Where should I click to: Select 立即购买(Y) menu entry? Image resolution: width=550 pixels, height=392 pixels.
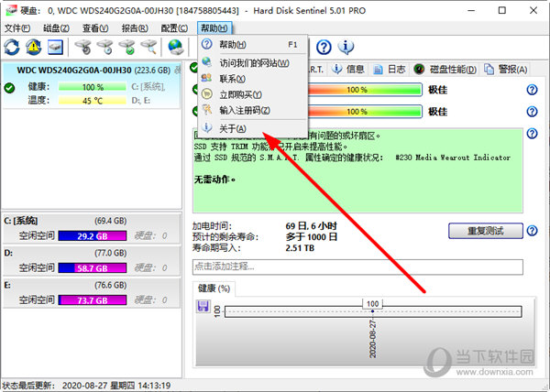(x=253, y=94)
